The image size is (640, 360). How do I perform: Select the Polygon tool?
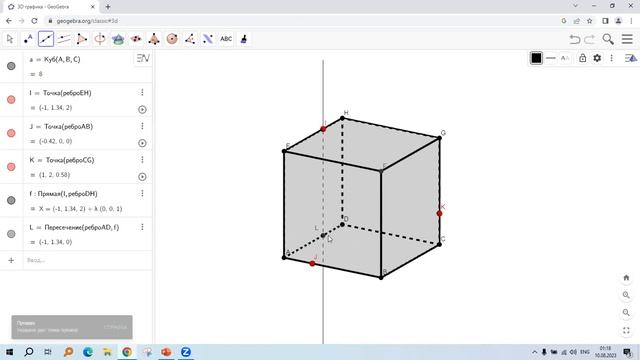[x=82, y=39]
